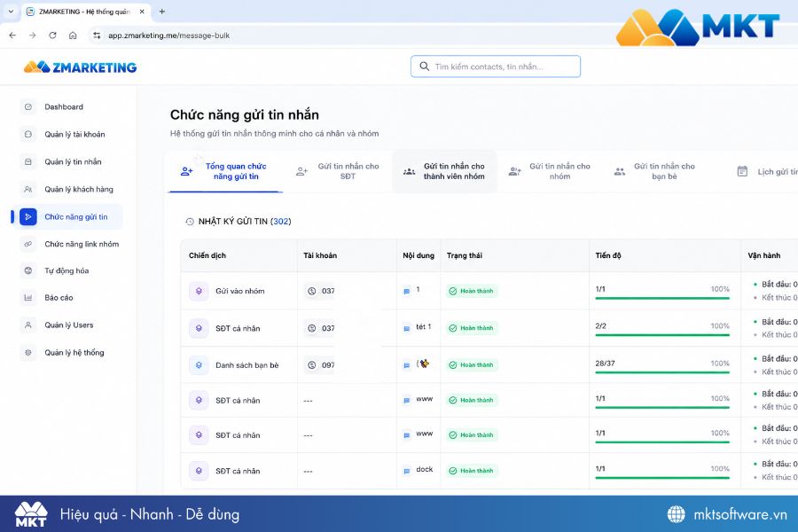Click Danh sách bạn bè campaign name
The image size is (798, 532).
(x=246, y=365)
